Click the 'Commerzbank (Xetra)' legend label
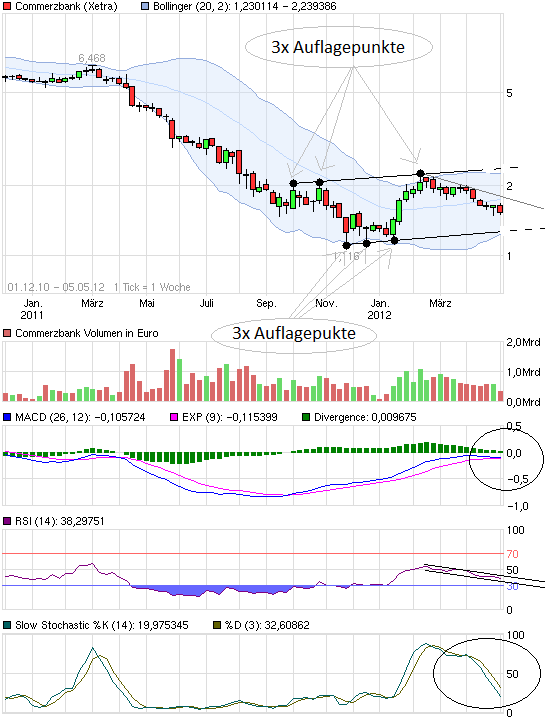 (66, 6)
